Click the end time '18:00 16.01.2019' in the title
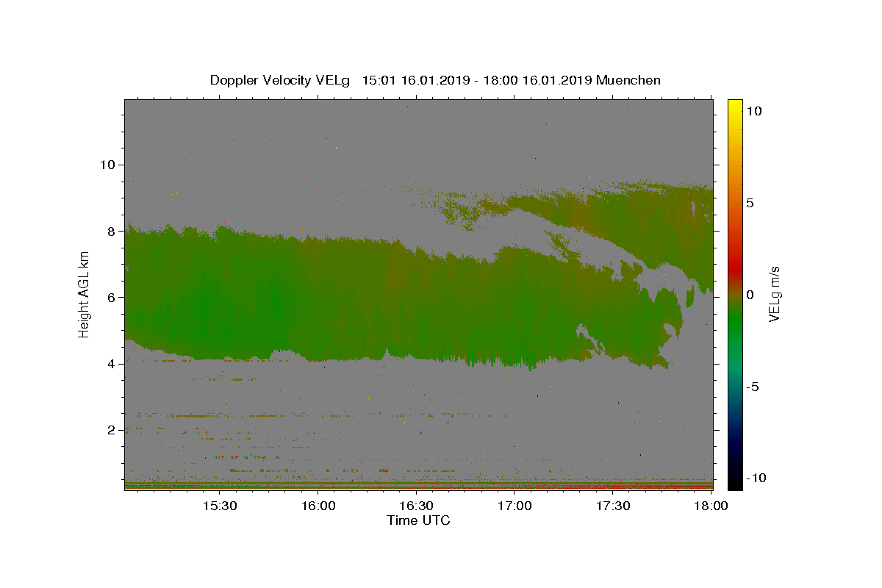 click(537, 80)
